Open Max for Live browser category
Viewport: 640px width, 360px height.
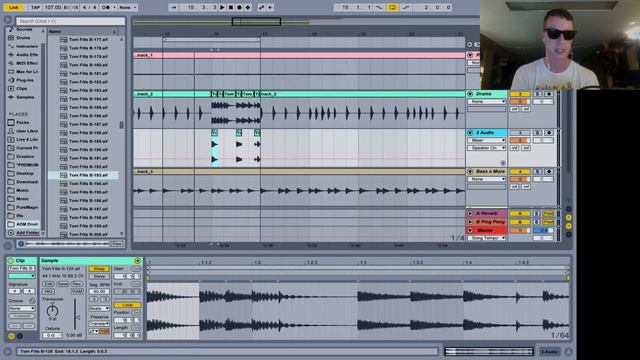[x=27, y=72]
